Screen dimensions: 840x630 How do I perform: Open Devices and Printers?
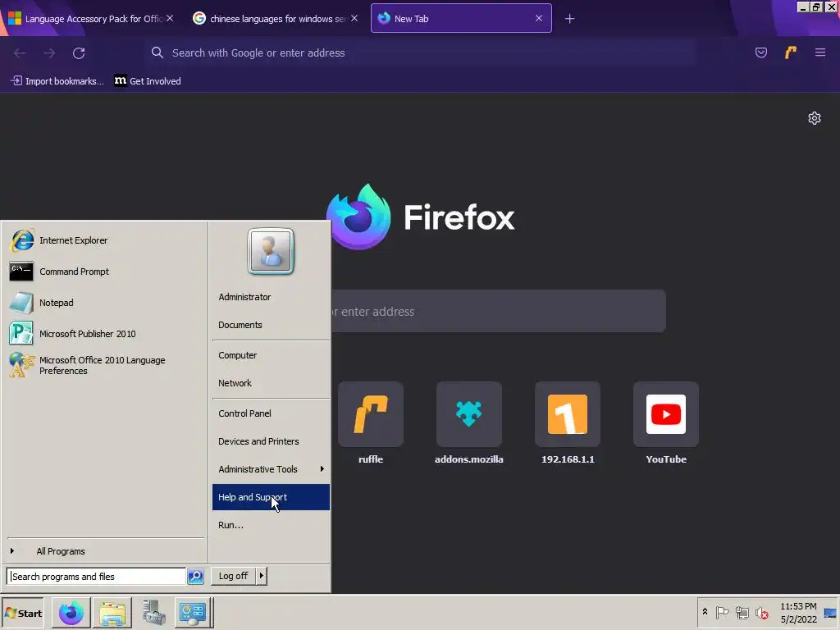(x=271, y=441)
